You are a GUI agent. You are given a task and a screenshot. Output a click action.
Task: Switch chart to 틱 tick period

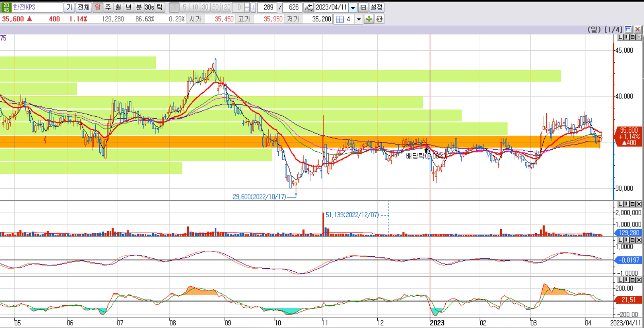[x=160, y=7]
